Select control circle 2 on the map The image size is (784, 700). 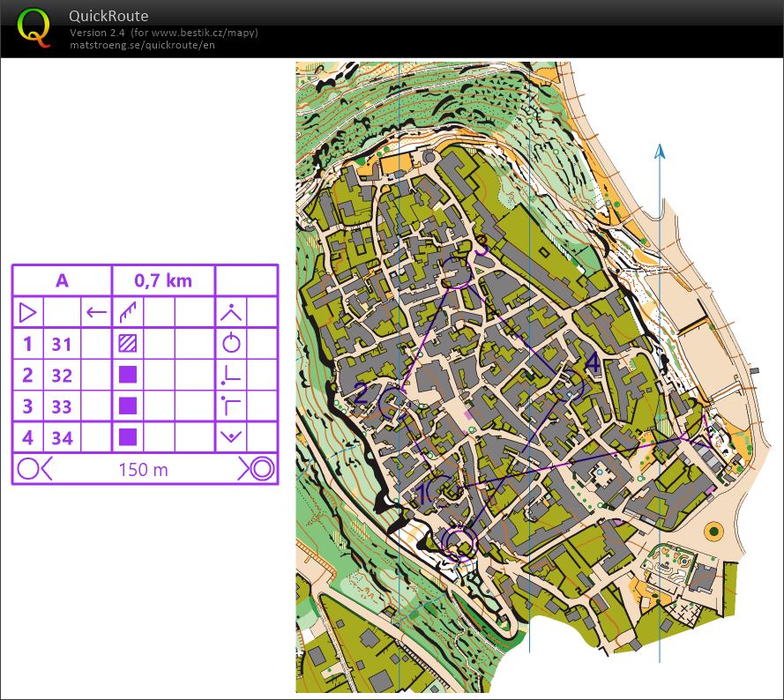pyautogui.click(x=392, y=404)
